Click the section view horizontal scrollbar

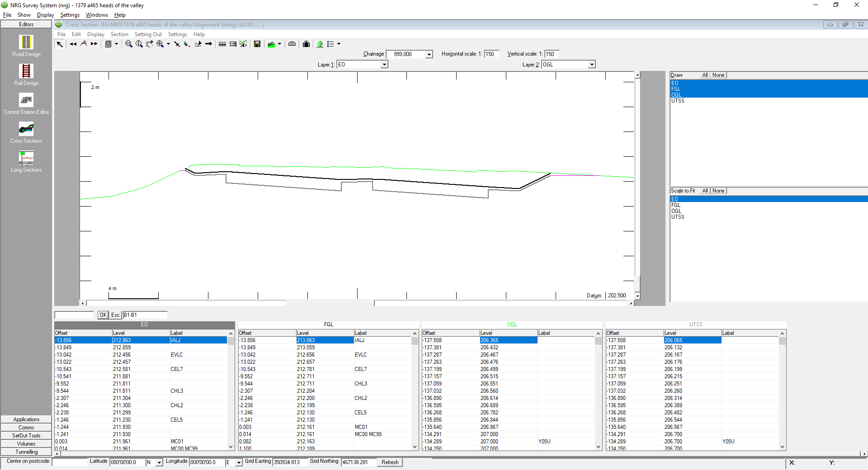tap(357, 303)
